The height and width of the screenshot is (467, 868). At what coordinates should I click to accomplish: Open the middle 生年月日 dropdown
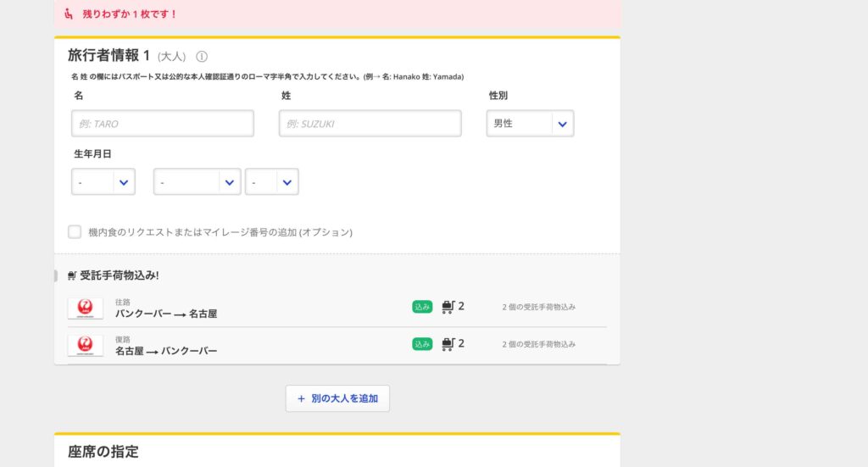click(197, 182)
